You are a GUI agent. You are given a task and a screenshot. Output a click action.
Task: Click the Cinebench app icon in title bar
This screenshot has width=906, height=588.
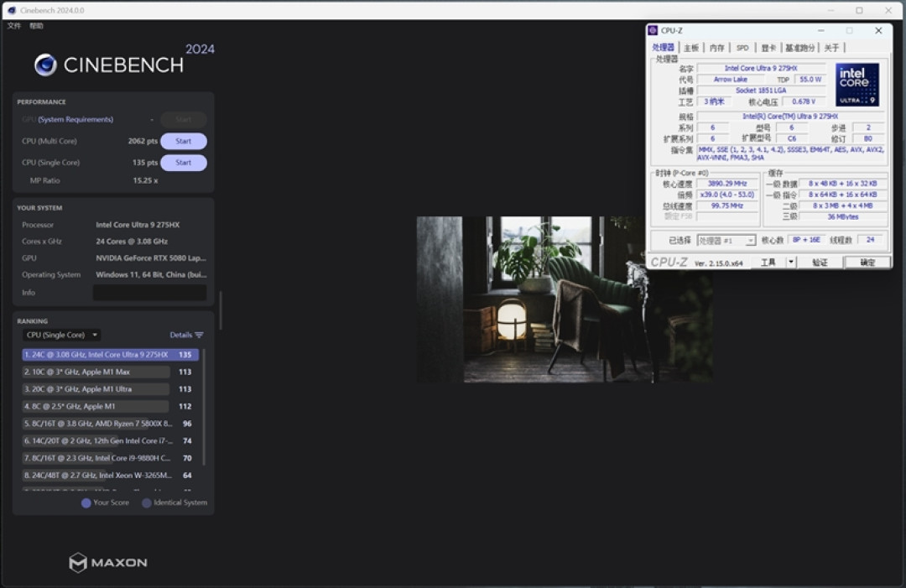point(12,10)
